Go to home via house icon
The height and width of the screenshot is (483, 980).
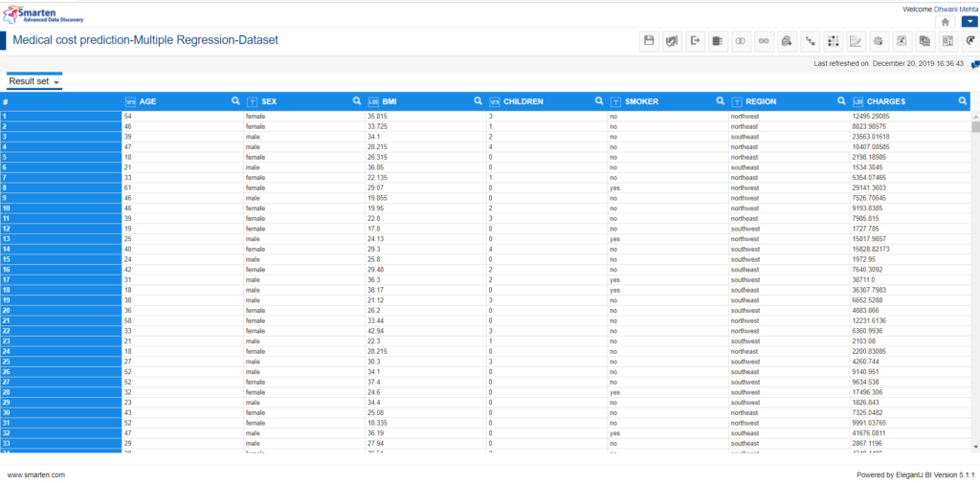click(x=945, y=21)
